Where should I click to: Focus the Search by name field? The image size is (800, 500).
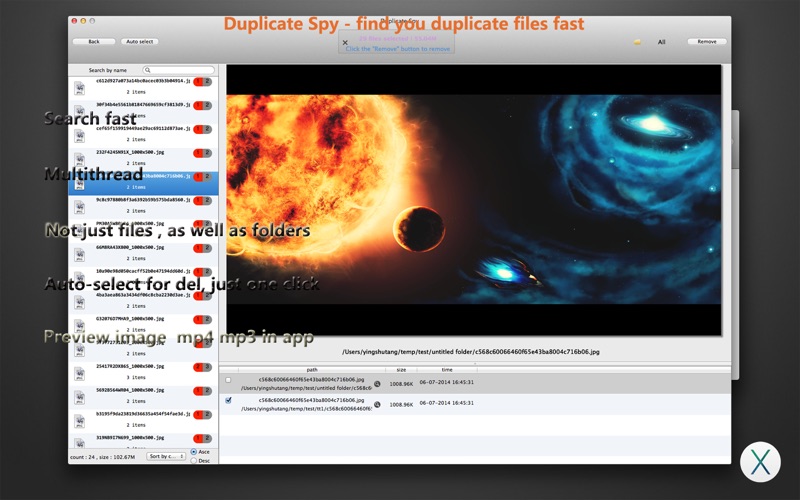tap(179, 70)
